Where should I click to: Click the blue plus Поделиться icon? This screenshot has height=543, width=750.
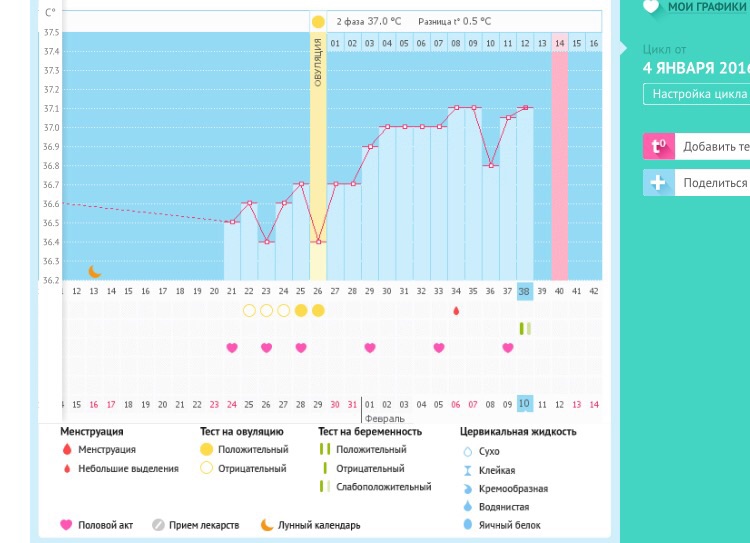pyautogui.click(x=658, y=183)
